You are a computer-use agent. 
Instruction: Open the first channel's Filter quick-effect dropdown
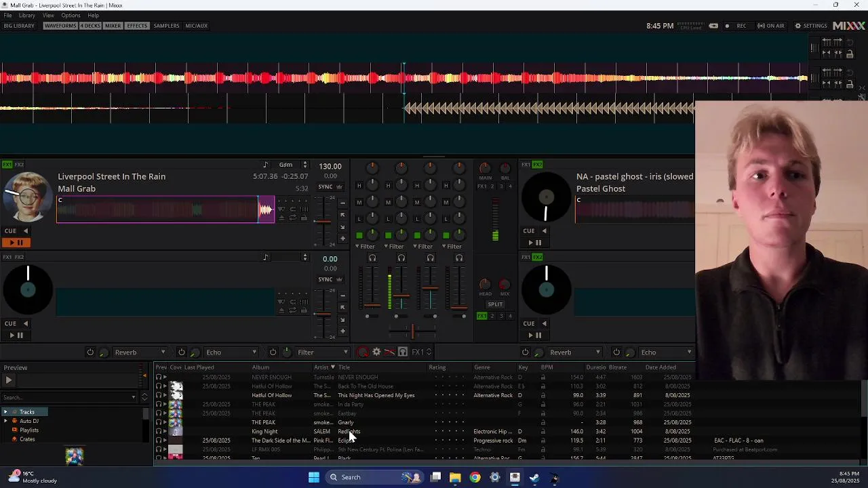click(x=365, y=246)
